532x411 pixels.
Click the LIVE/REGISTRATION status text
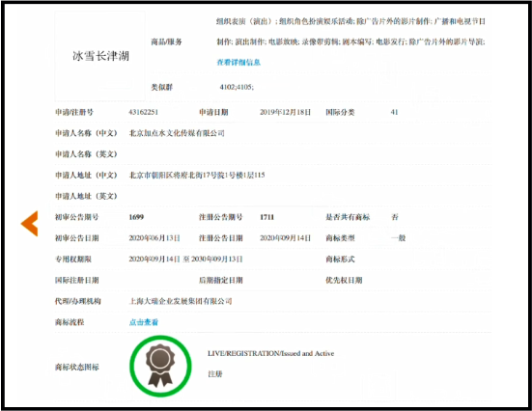point(270,353)
